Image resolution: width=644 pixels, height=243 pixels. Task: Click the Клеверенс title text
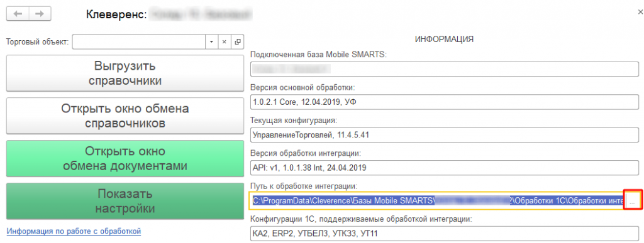pos(116,15)
